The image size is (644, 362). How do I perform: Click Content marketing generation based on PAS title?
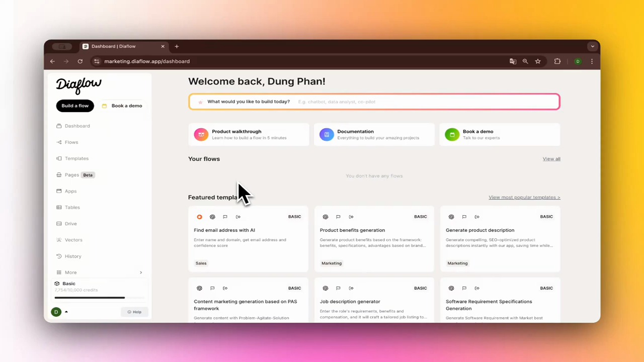[x=246, y=305]
